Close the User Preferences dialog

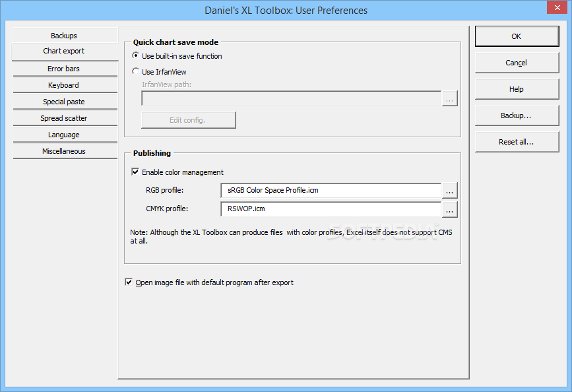pyautogui.click(x=557, y=7)
